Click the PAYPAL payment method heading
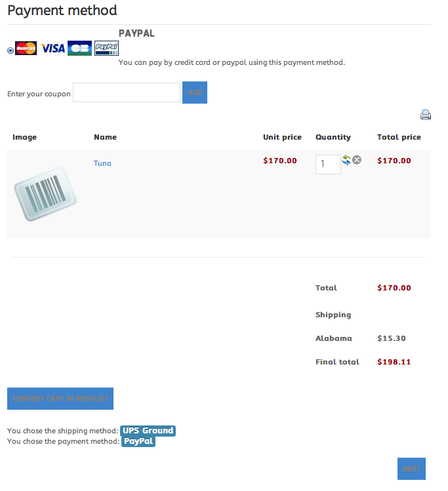448x491 pixels. pyautogui.click(x=136, y=33)
